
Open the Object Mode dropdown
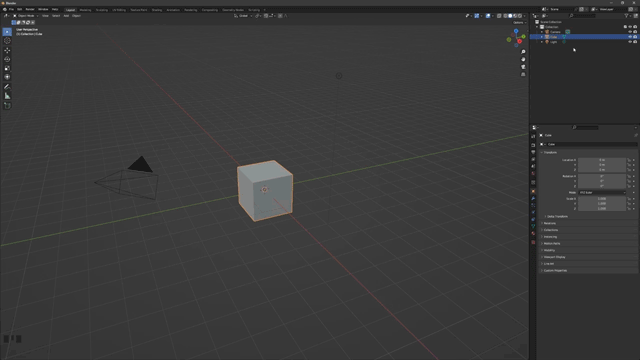pyautogui.click(x=25, y=16)
